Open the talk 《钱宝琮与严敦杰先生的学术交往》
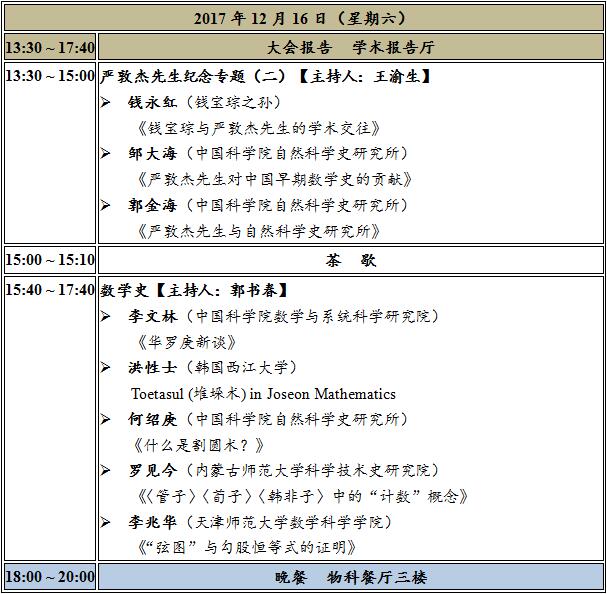Viewport: 607px width, 594px height. pyautogui.click(x=257, y=128)
